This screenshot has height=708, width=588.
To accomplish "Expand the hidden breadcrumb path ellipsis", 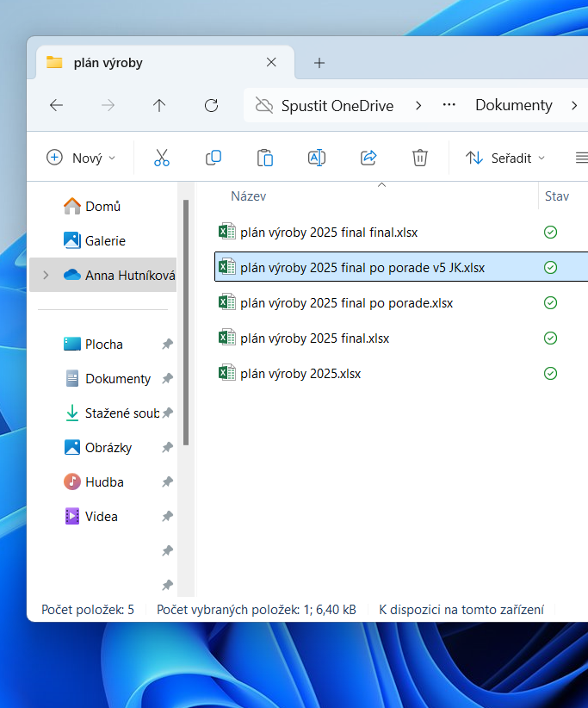I will point(449,105).
